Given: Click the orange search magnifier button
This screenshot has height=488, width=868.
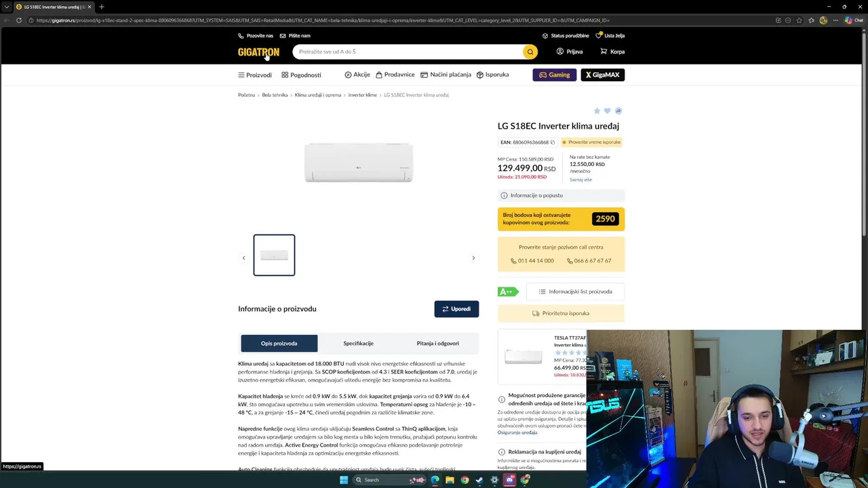Looking at the screenshot, I should [530, 52].
